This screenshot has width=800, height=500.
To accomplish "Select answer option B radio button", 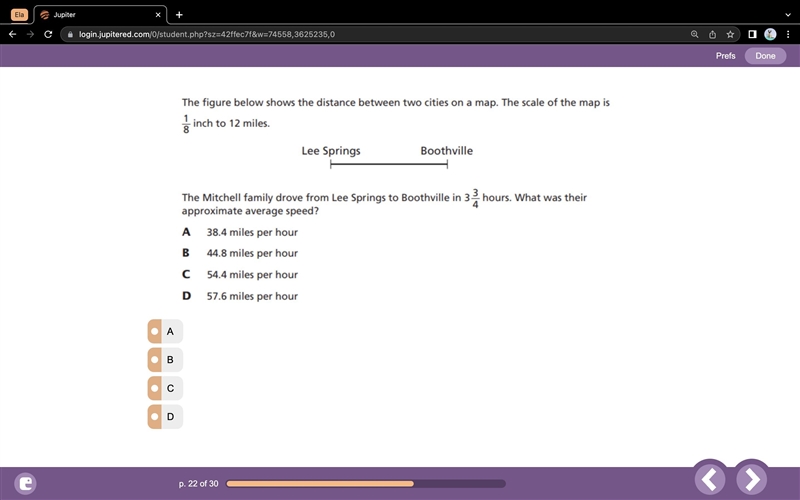I will point(165,360).
